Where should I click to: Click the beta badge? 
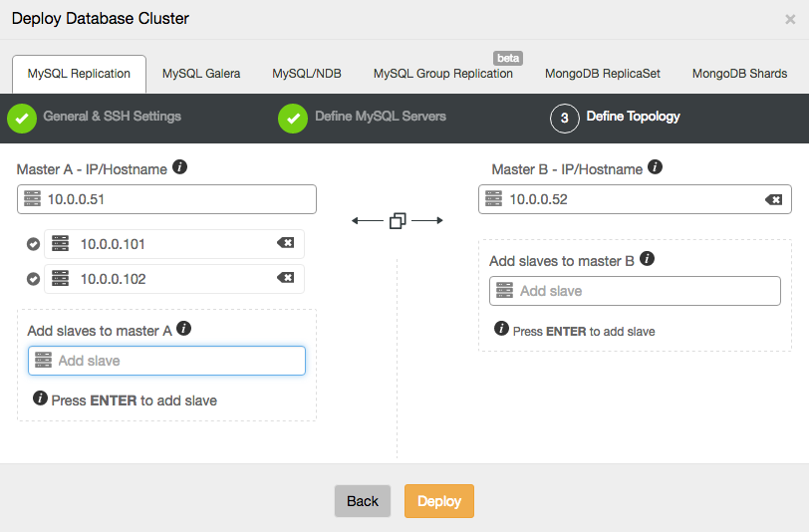pos(508,59)
